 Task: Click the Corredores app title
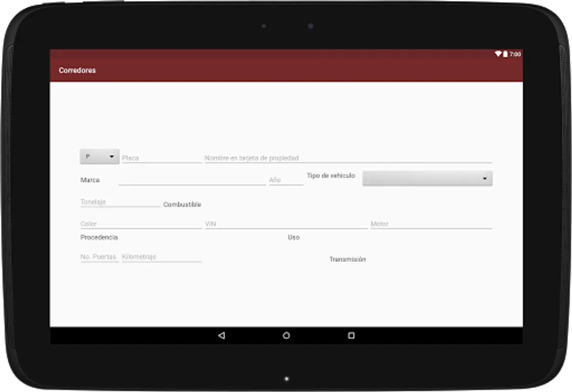click(x=78, y=70)
